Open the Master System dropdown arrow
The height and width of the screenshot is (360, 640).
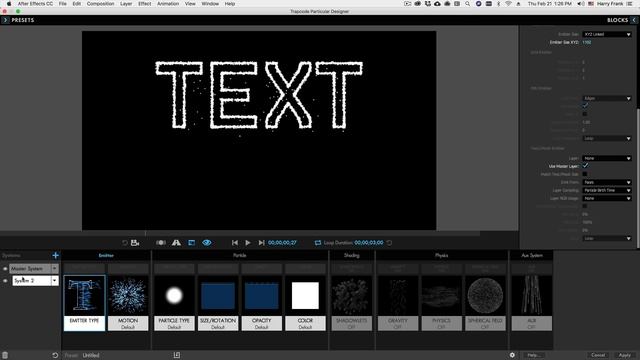tap(54, 269)
